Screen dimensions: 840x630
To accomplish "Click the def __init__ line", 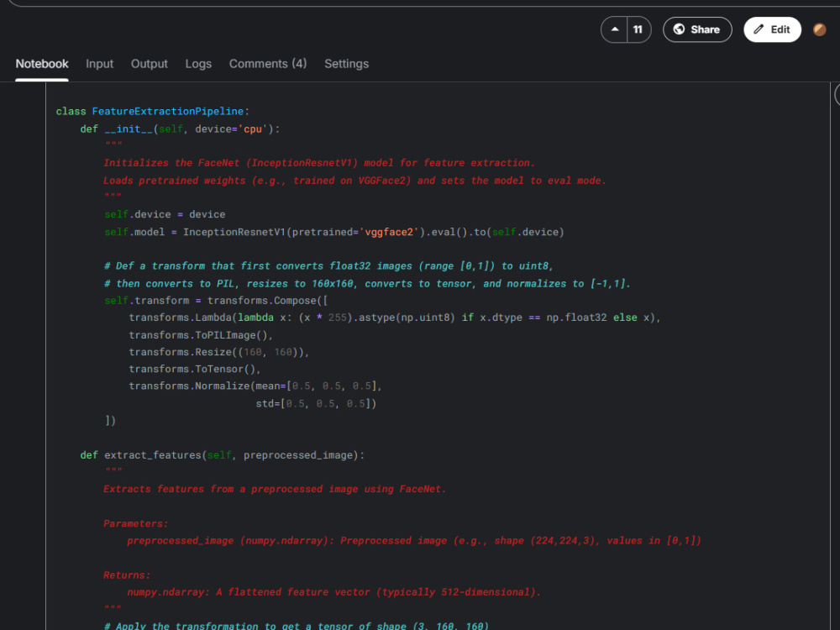I will coord(180,129).
